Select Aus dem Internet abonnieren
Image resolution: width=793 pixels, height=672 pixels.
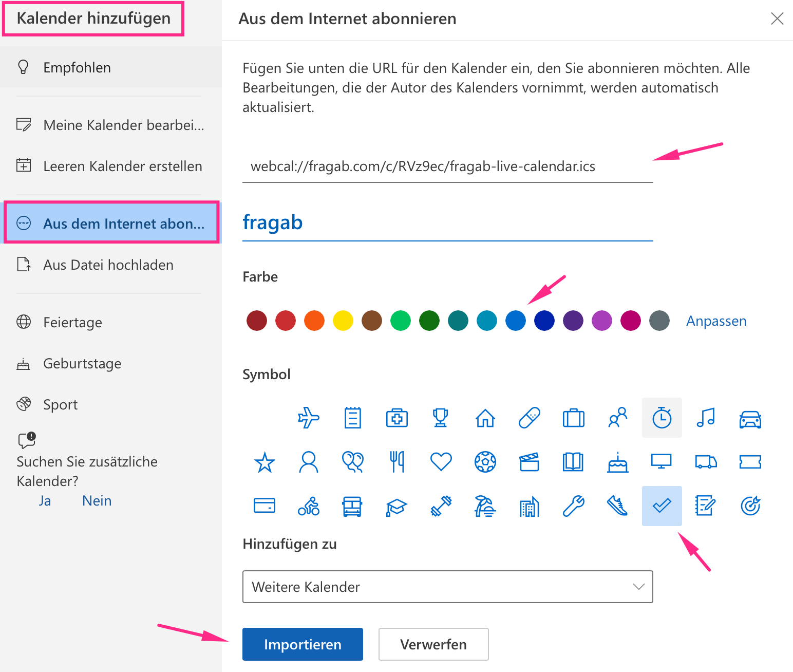(111, 222)
